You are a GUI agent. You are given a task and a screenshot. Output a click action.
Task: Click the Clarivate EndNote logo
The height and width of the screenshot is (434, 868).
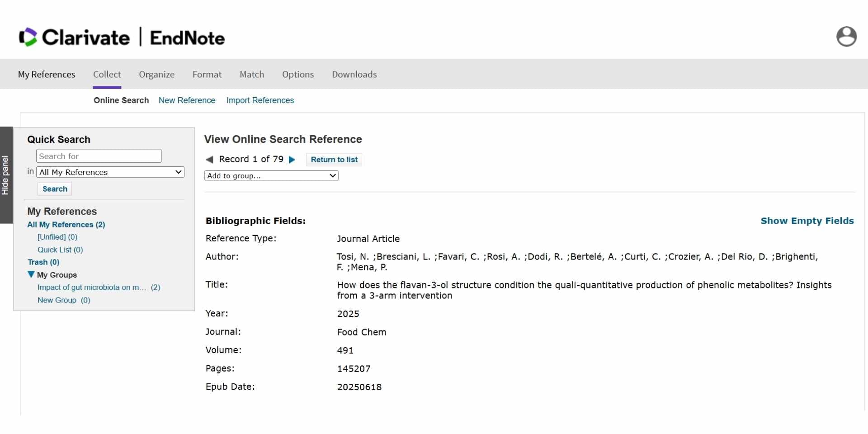coord(121,37)
